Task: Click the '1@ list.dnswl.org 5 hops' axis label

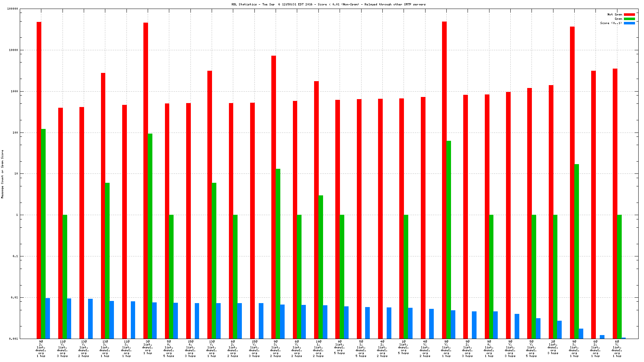Action: (x=404, y=347)
